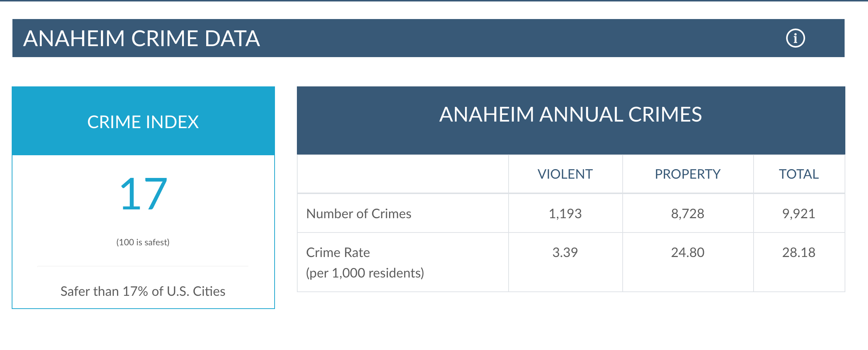Click the property crime rate 24.80

687,252
